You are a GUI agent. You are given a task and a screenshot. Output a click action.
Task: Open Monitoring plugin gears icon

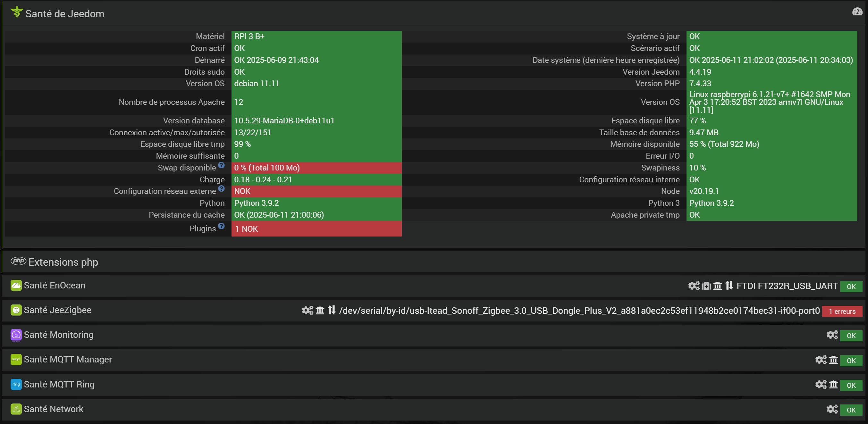pos(832,335)
